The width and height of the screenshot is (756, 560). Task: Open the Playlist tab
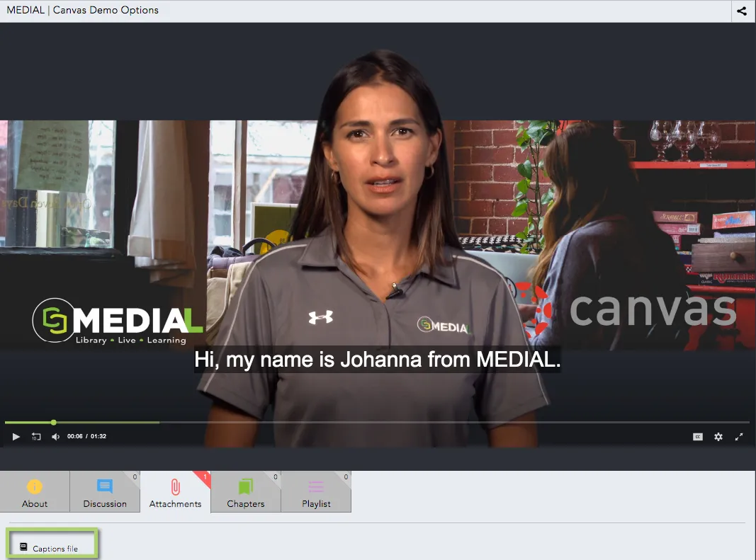pos(316,491)
